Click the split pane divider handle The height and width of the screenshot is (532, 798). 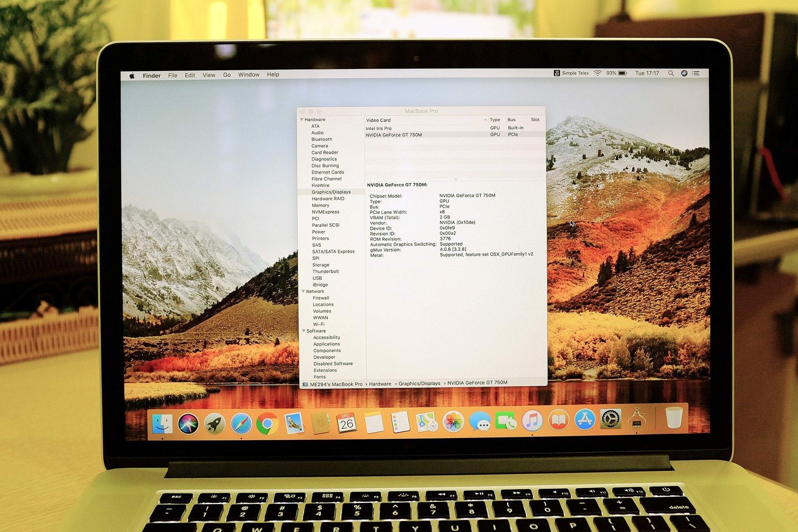[455, 179]
